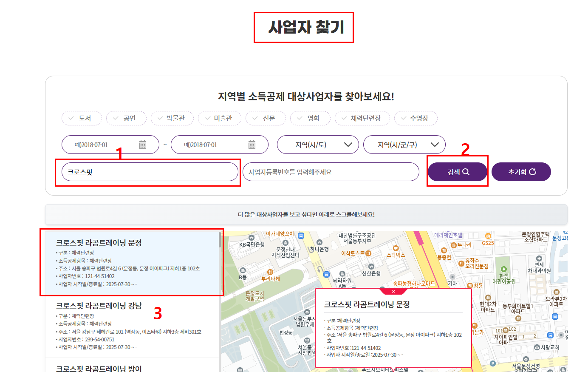
Task: Click the purple 검색 search button
Action: tap(458, 172)
